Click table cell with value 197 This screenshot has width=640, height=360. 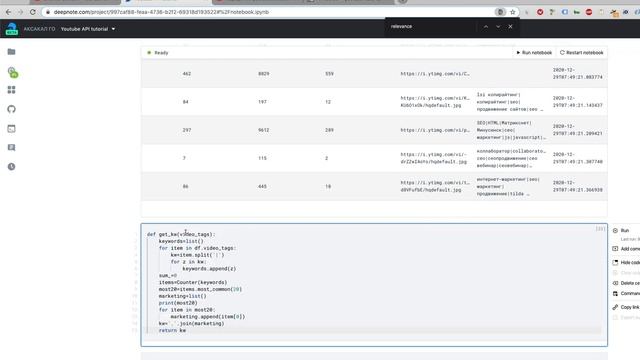(262, 102)
